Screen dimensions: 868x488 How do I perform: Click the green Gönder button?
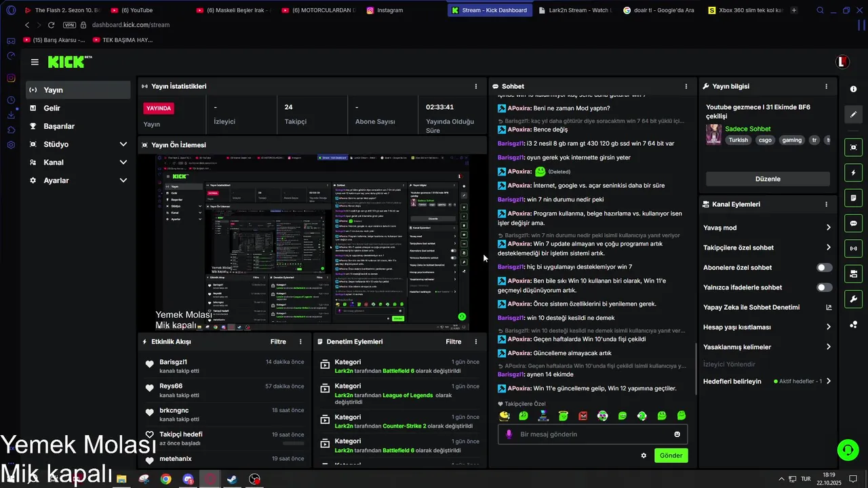pos(671,455)
